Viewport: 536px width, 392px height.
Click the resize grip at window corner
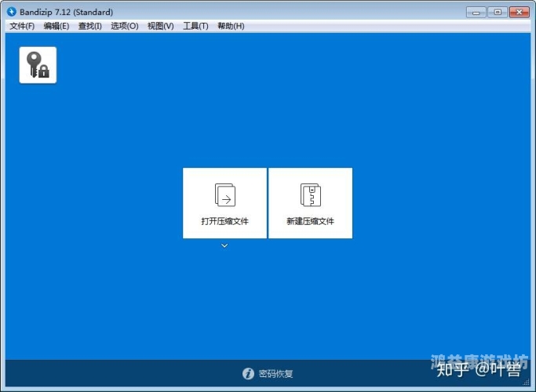[527, 383]
